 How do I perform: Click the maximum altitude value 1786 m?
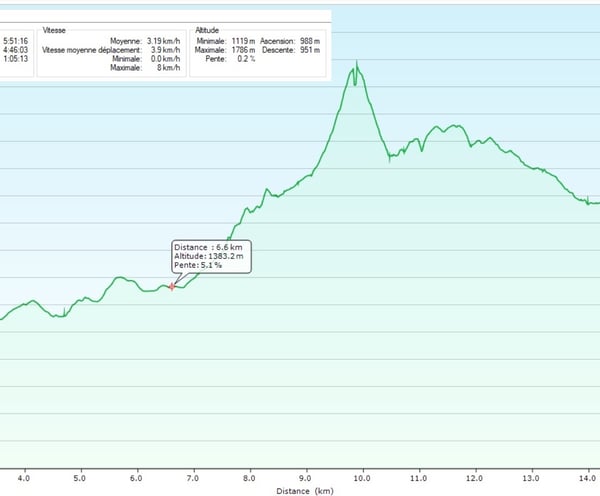[x=243, y=50]
